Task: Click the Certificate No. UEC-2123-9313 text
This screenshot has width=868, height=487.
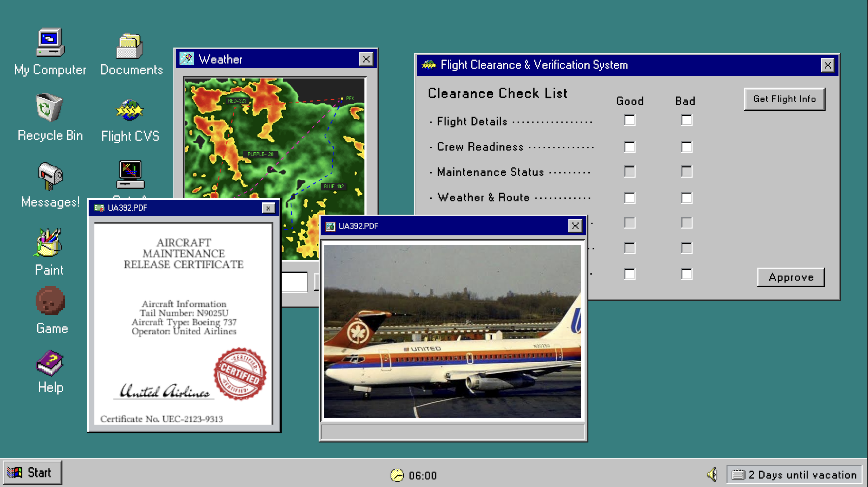Action: [x=162, y=419]
